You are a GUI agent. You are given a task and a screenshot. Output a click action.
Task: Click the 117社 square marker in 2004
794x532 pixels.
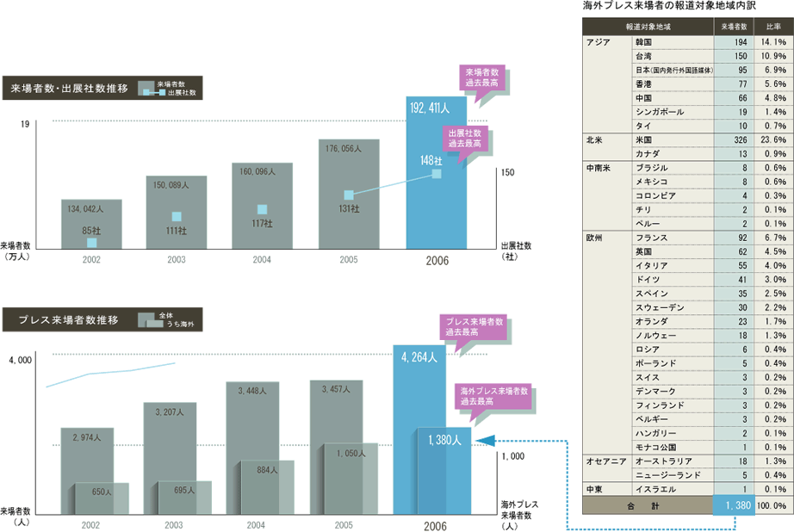click(263, 208)
